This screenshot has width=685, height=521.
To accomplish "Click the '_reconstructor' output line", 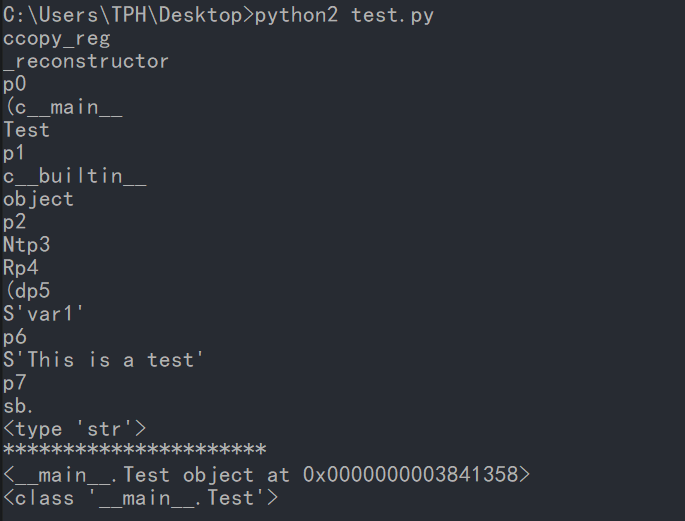I will point(86,62).
